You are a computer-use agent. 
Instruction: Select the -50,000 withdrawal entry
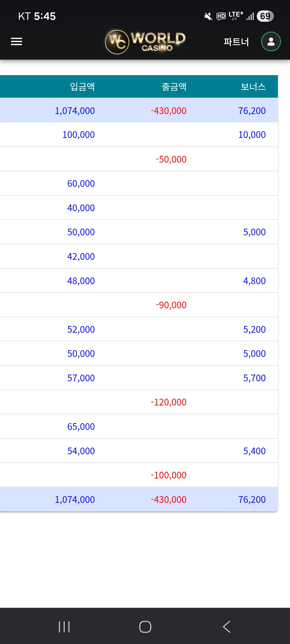(171, 159)
